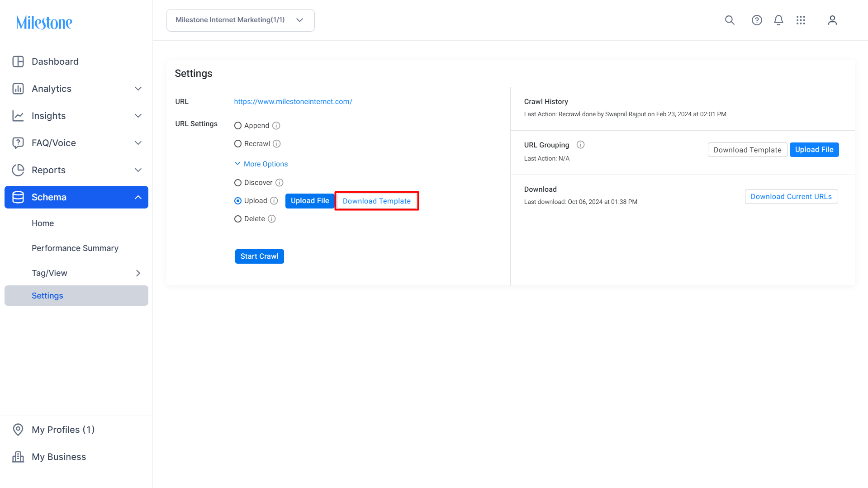This screenshot has height=488, width=868.
Task: Click the Reports pie chart icon
Action: pyautogui.click(x=18, y=170)
